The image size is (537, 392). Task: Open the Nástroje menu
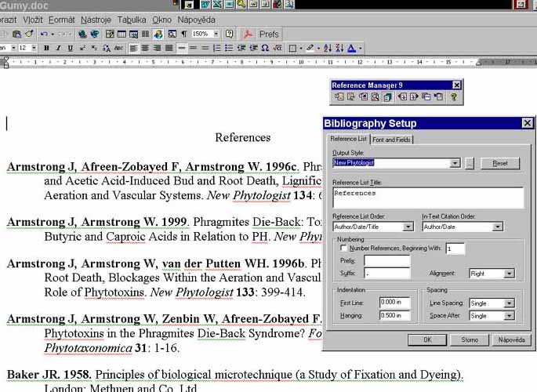pos(96,20)
